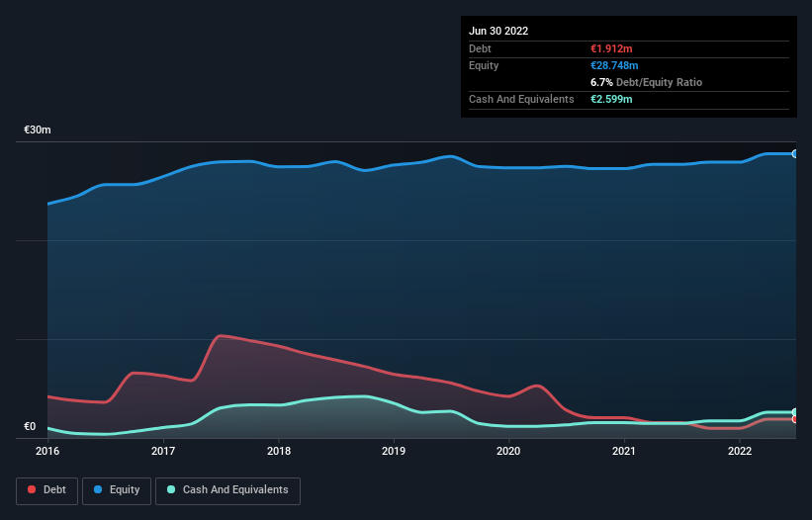This screenshot has height=520, width=812.
Task: Click the Debt row label in tooltip
Action: pos(480,48)
